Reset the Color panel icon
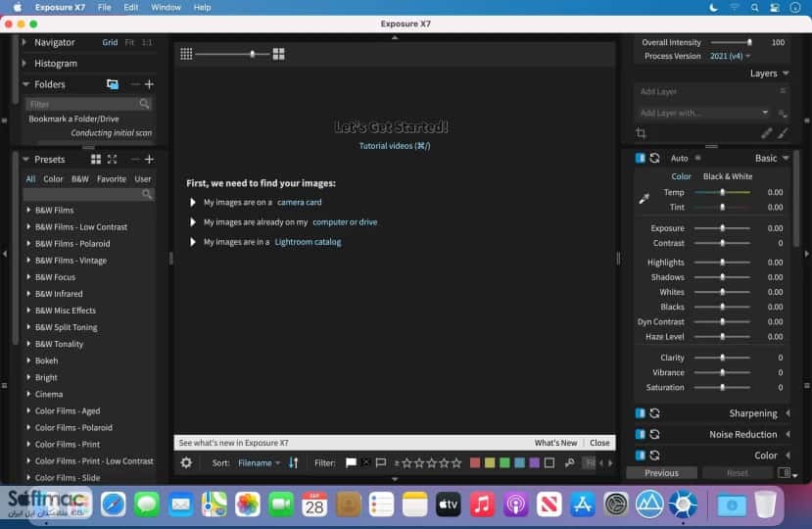Screen dimensions: 812x529 click(x=654, y=455)
